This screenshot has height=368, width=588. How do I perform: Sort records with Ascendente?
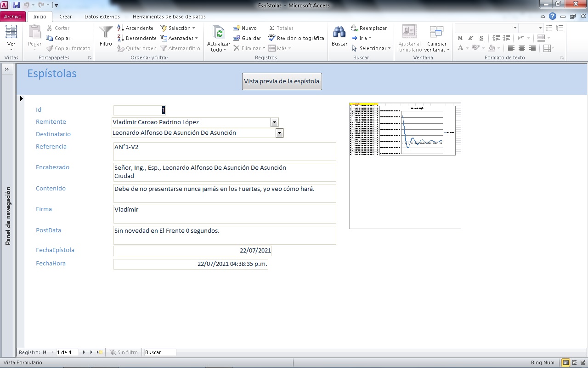(x=136, y=28)
